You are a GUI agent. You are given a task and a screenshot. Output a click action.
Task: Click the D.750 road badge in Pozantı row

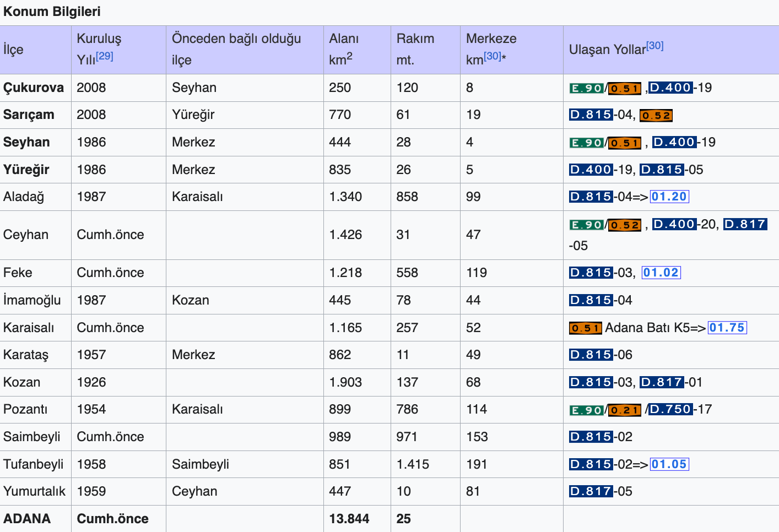click(x=670, y=409)
